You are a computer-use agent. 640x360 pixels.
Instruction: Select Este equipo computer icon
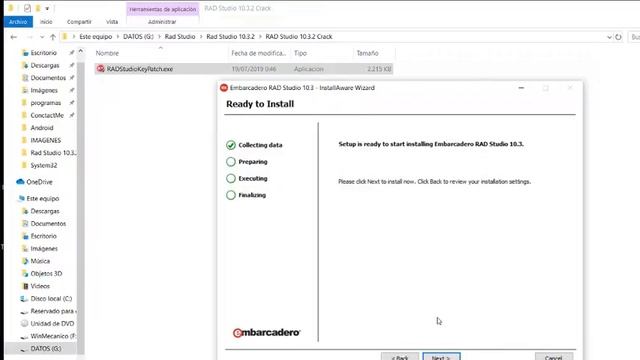click(21, 198)
